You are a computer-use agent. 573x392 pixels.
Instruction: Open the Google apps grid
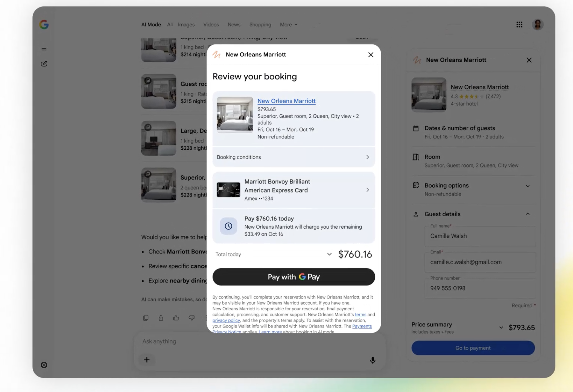[x=519, y=24]
